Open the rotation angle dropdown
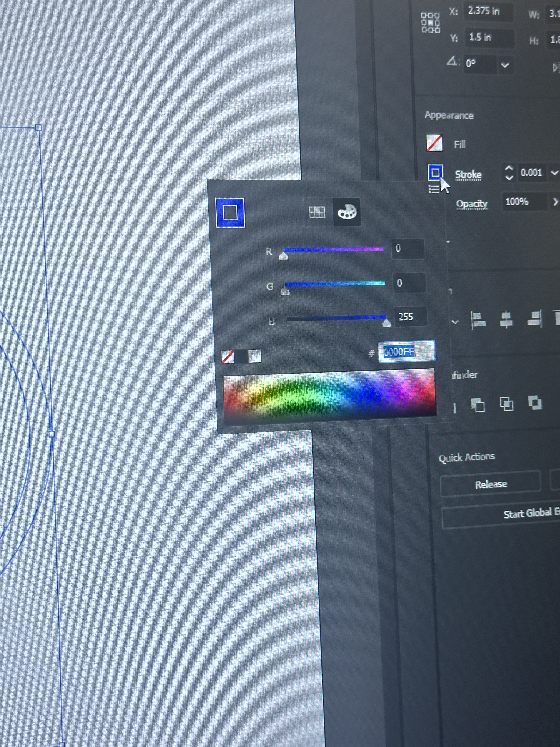Screen dimensions: 560x747 [505, 65]
